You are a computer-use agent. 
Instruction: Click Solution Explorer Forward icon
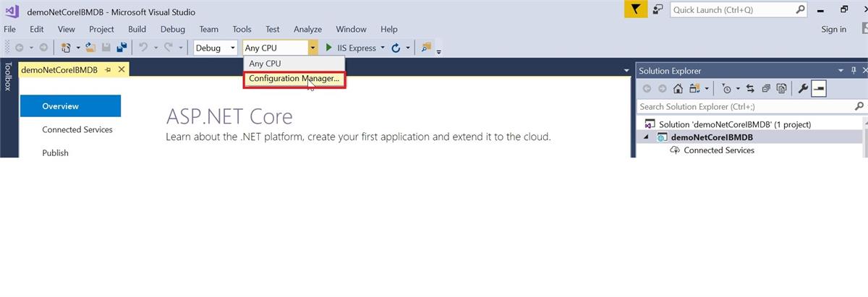[662, 89]
